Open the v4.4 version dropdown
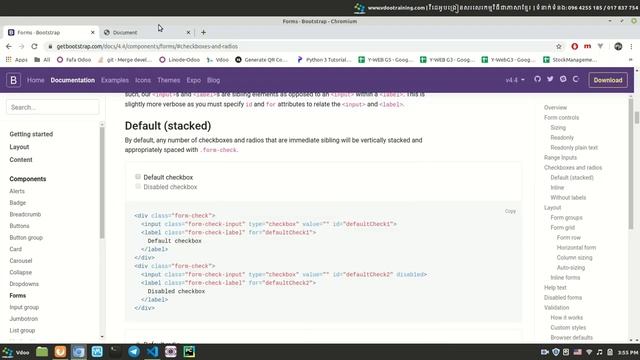The width and height of the screenshot is (640, 360). tap(515, 80)
